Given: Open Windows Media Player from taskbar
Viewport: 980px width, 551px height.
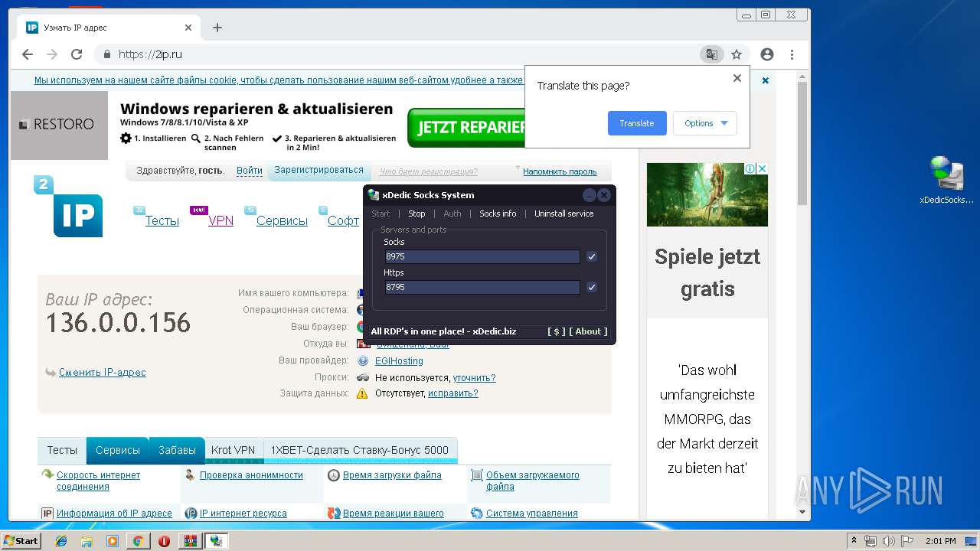Looking at the screenshot, I should coord(113,541).
